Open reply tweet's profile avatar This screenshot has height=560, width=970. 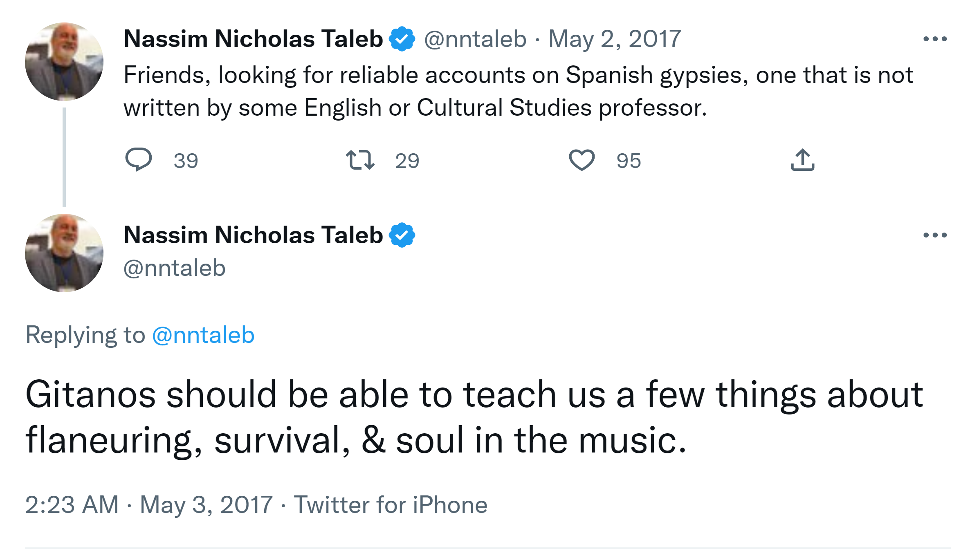tap(64, 253)
